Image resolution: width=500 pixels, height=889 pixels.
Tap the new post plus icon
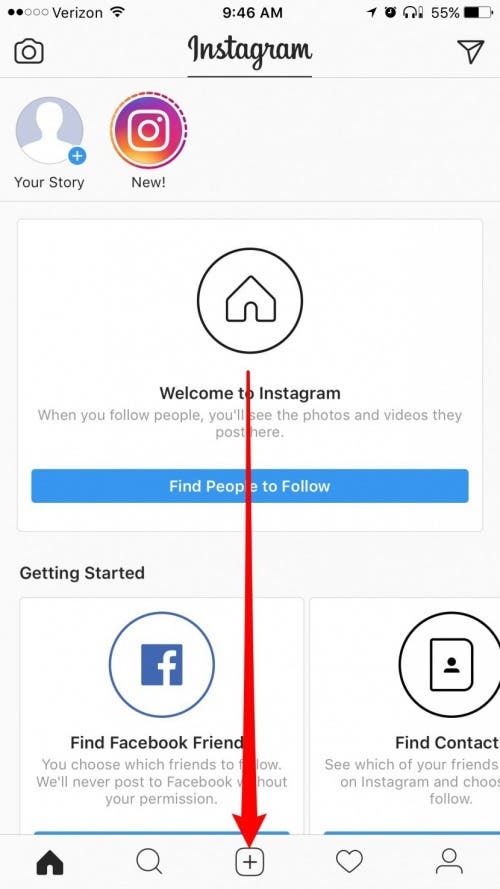tap(250, 862)
